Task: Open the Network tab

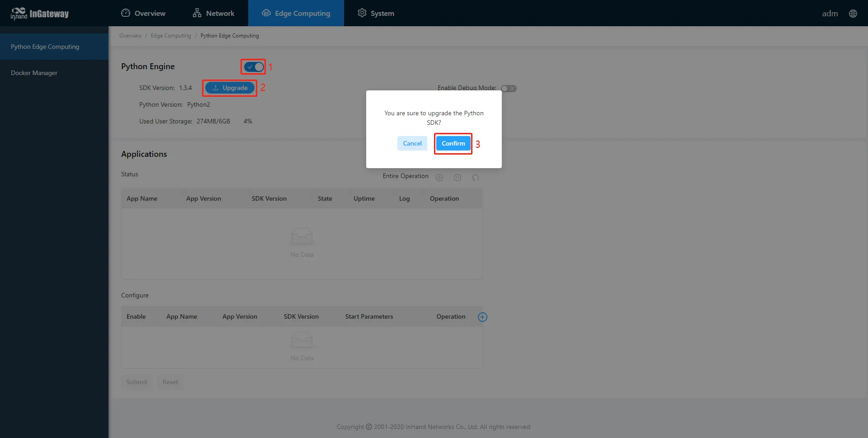Action: 213,13
